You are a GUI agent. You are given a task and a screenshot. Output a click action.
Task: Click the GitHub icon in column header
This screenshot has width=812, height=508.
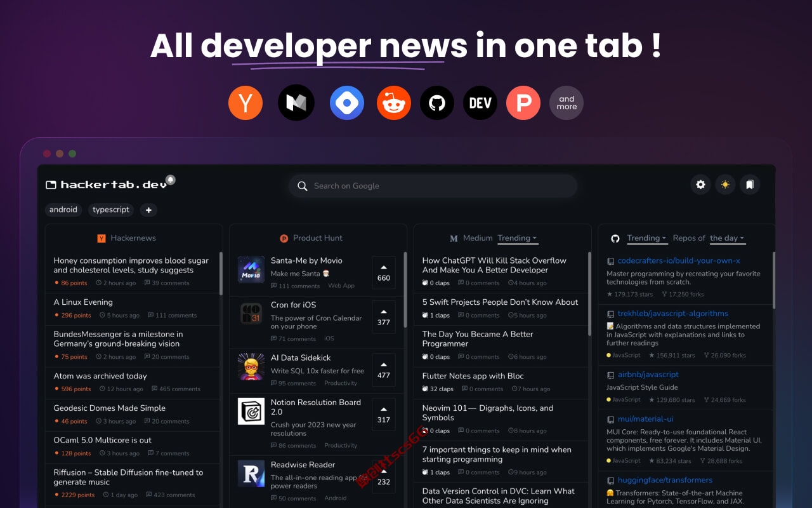point(615,239)
